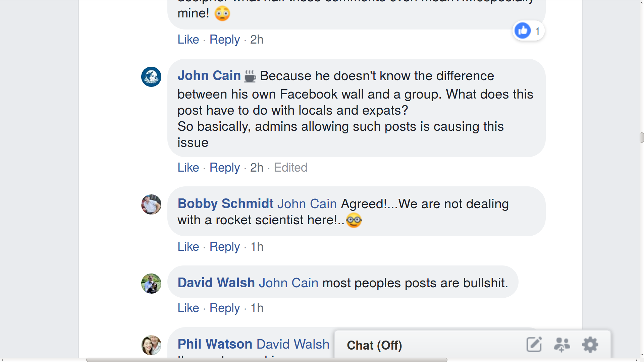Viewport: 644px width, 362px height.
Task: Click David Walsh's profile picture
Action: [x=151, y=283]
